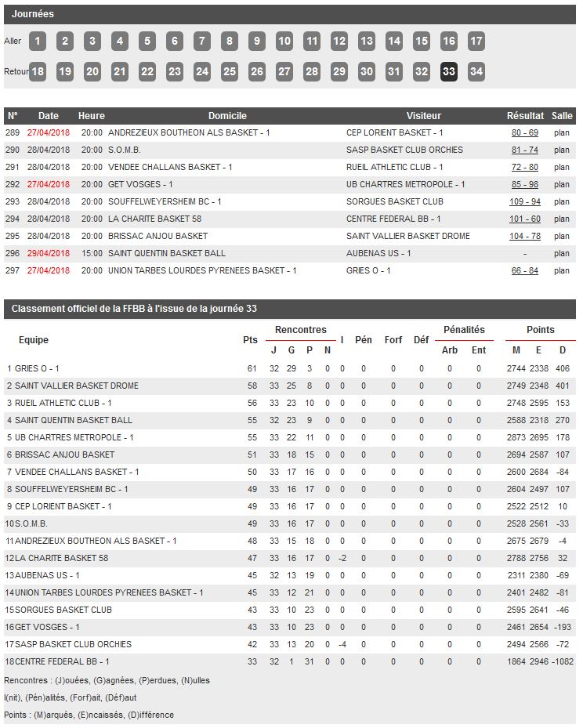Click the 109 - 94 result

524,202
